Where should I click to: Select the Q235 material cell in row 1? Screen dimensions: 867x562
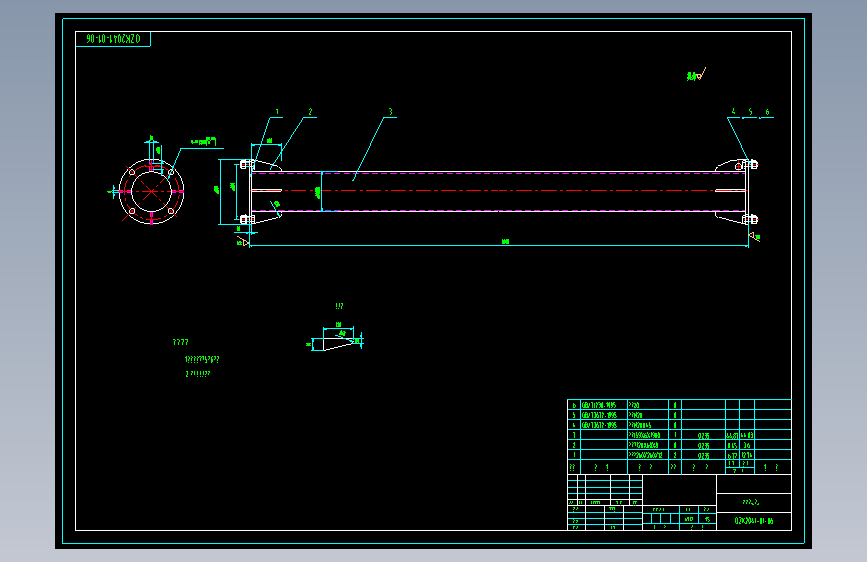click(703, 456)
